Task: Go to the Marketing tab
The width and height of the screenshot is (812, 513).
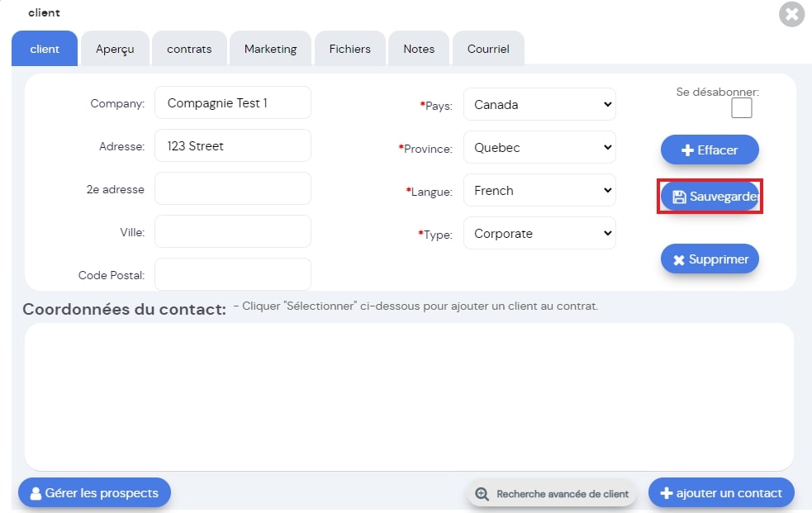Action: (270, 49)
